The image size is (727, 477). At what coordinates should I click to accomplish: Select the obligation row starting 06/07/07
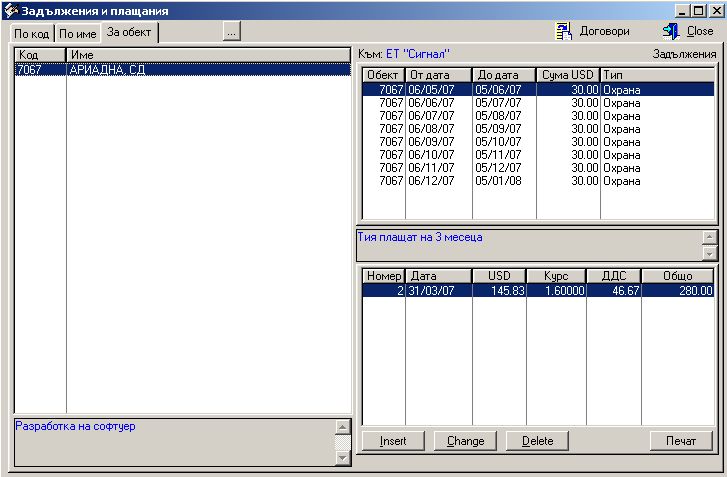tap(538, 115)
